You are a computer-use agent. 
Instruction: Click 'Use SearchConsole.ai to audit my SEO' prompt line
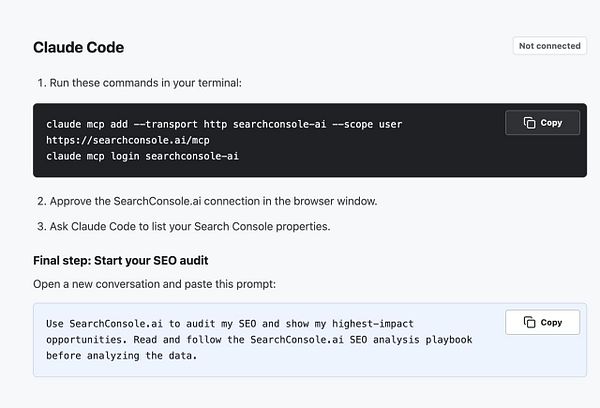[x=230, y=324]
